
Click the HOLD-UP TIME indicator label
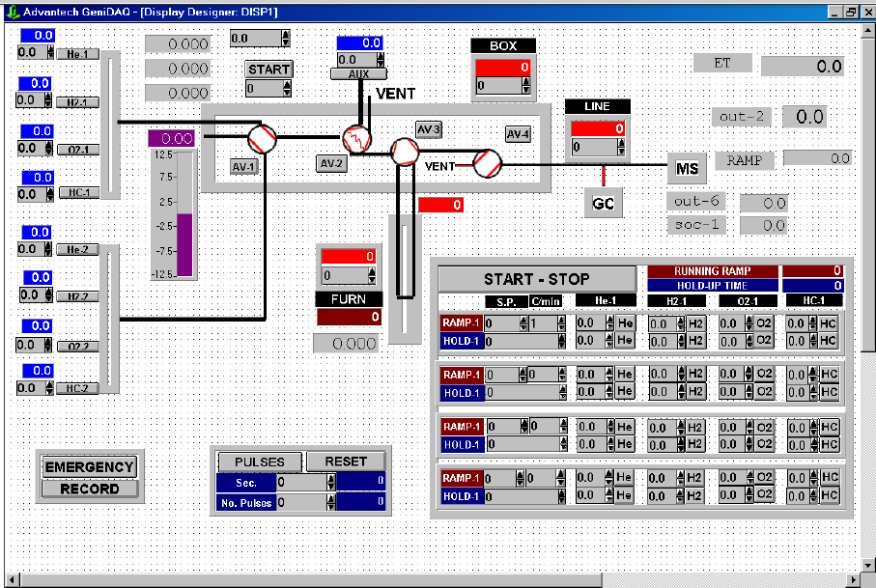click(713, 286)
